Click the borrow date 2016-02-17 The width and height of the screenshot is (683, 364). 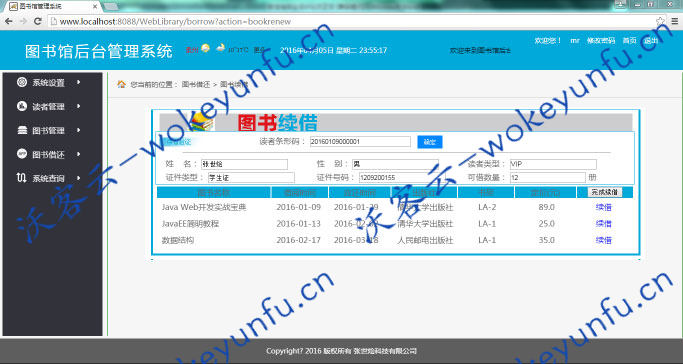point(298,240)
